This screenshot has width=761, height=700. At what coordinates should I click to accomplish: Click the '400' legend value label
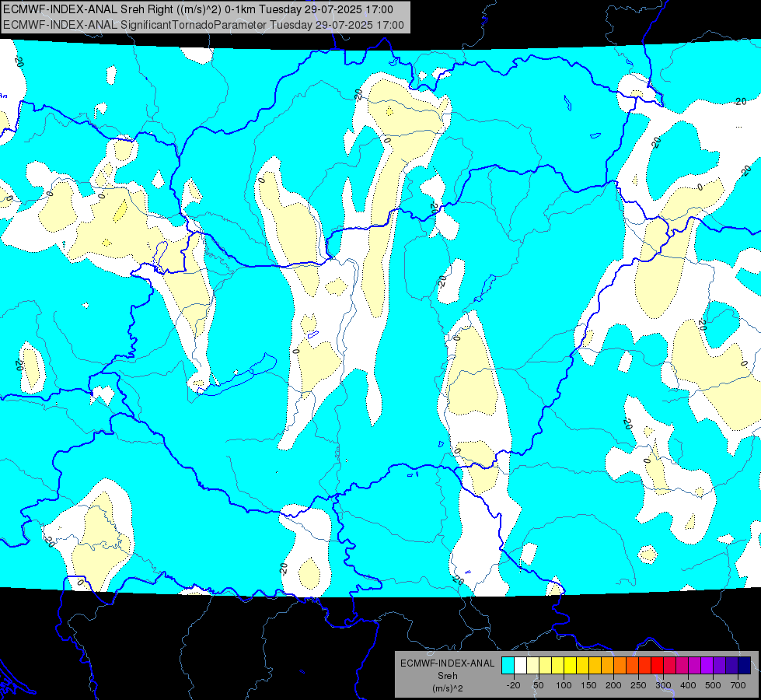click(x=688, y=685)
